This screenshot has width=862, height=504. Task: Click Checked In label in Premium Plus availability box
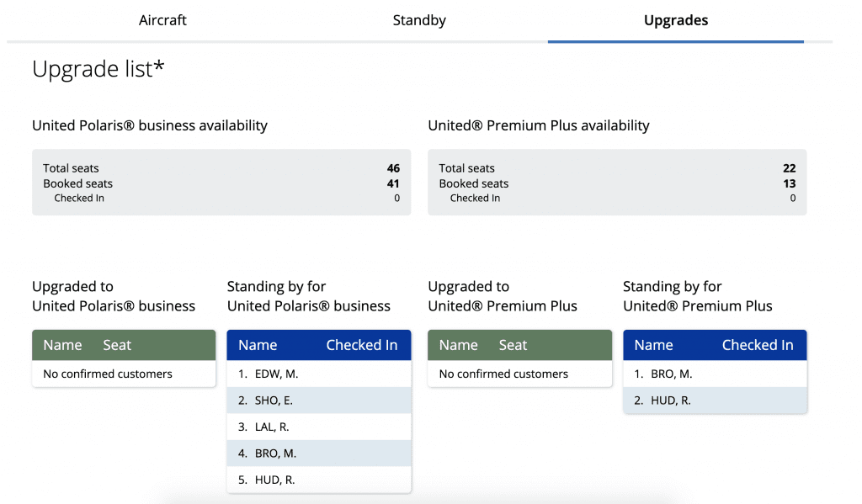(475, 198)
